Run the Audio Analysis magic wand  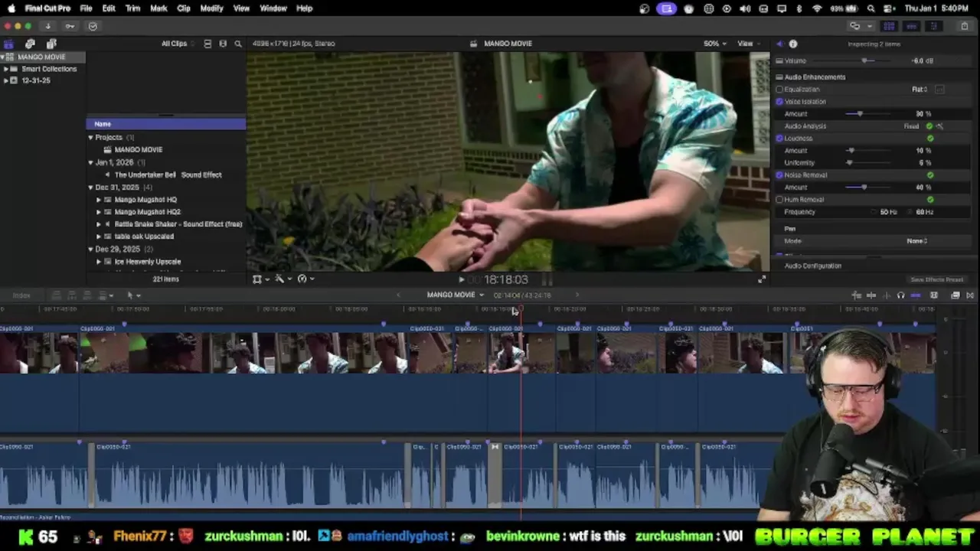(x=939, y=126)
